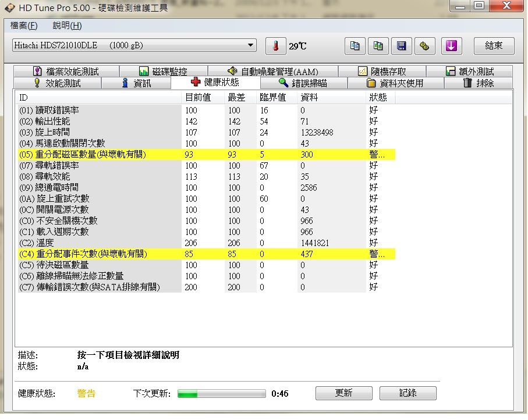528x420 pixels.
Task: Switch to the 資訊 tab
Action: [x=136, y=83]
